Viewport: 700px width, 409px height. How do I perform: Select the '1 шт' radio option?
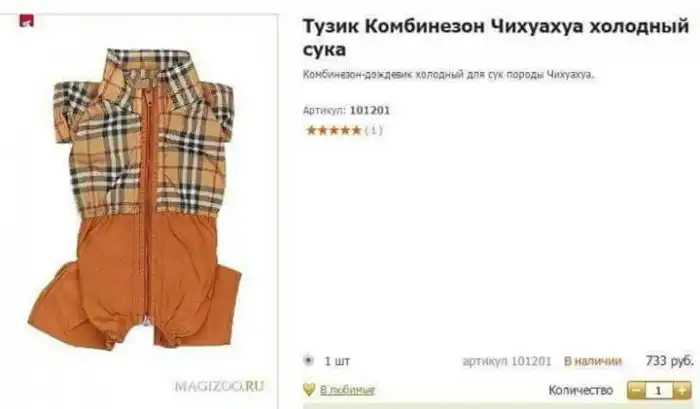click(x=308, y=360)
